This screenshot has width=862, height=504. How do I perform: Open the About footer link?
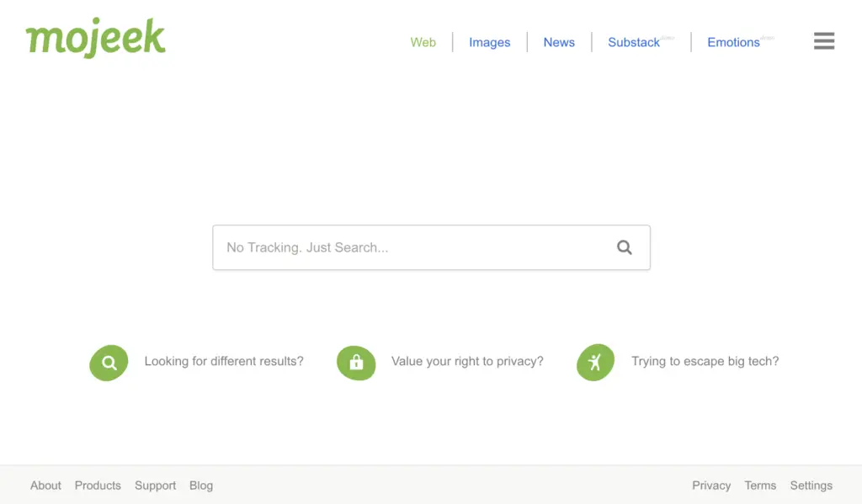(45, 485)
